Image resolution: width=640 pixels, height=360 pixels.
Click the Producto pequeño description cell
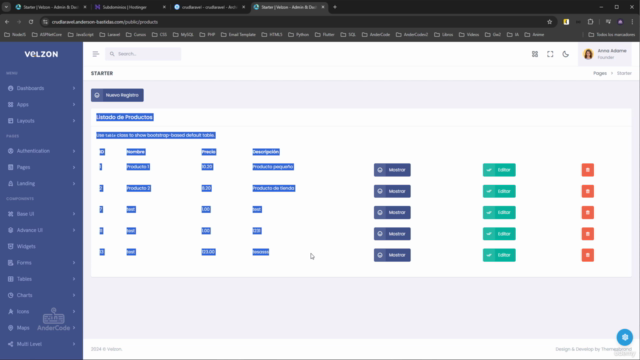[x=273, y=167]
